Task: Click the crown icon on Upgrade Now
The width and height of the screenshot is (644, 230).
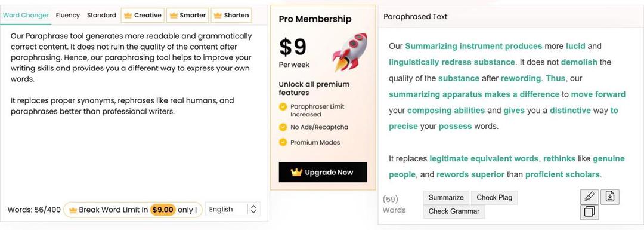Action: click(296, 173)
